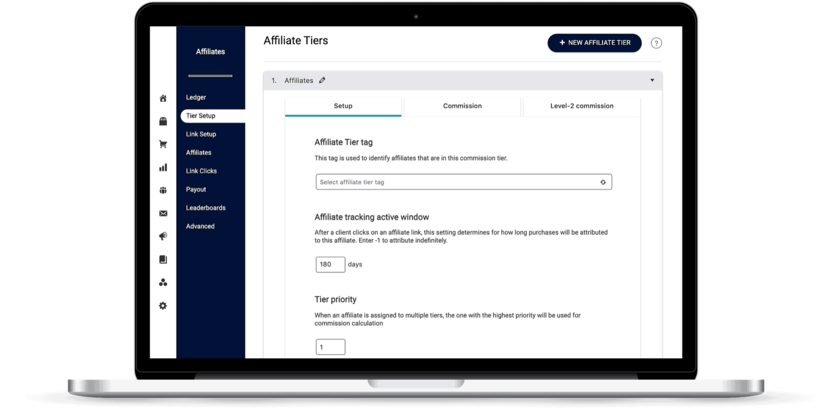Click the Tier priority input field

[x=330, y=347]
